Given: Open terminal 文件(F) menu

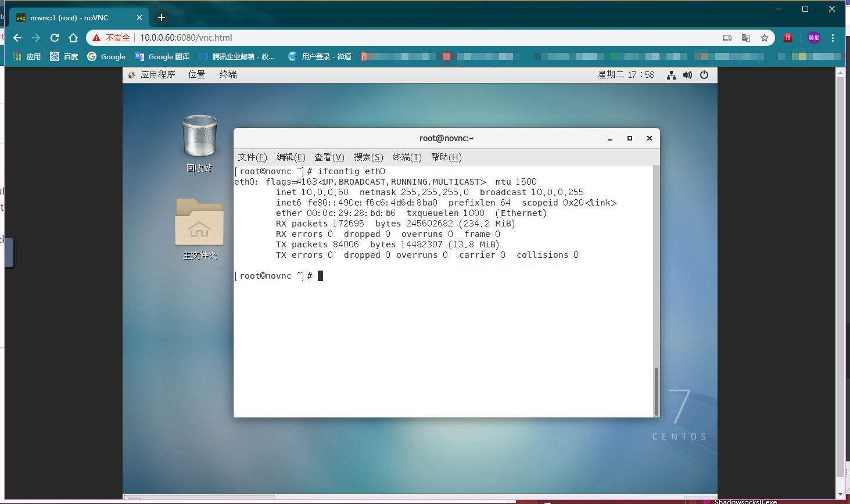Looking at the screenshot, I should click(253, 157).
